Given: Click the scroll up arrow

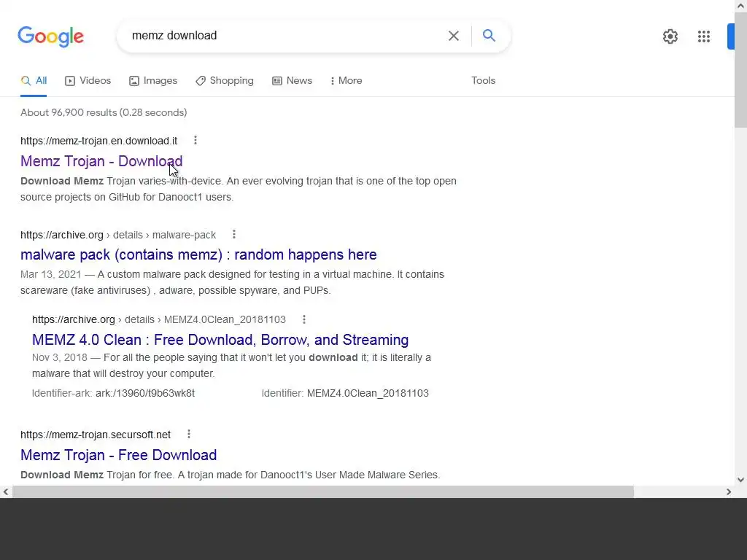Looking at the screenshot, I should pos(741,6).
